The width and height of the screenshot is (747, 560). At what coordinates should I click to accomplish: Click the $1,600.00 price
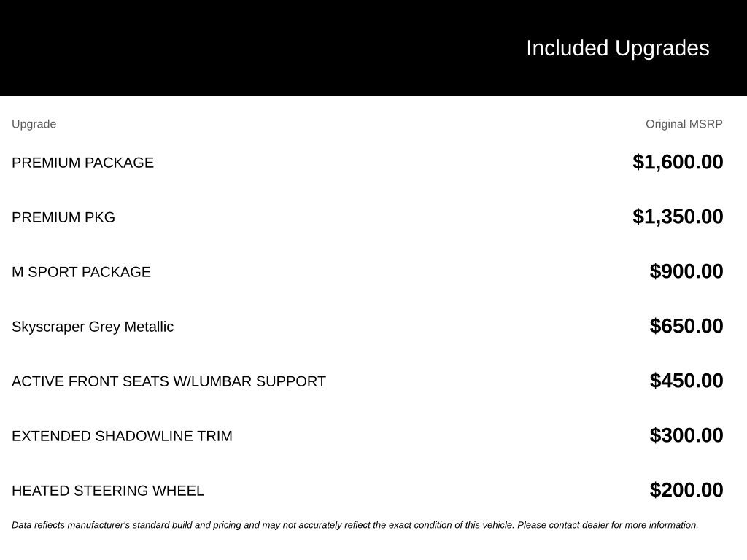pos(678,162)
